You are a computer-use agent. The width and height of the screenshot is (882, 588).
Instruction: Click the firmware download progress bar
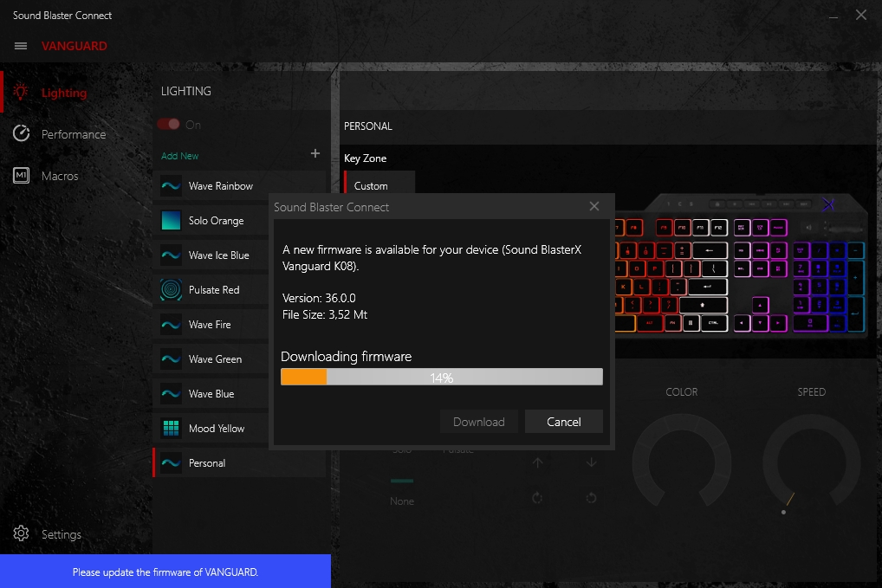pos(442,377)
